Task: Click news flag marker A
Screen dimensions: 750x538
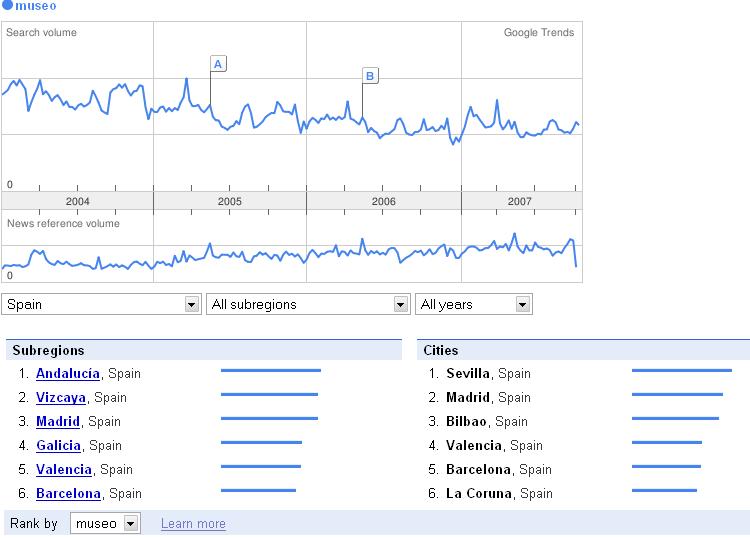Action: coord(218,64)
